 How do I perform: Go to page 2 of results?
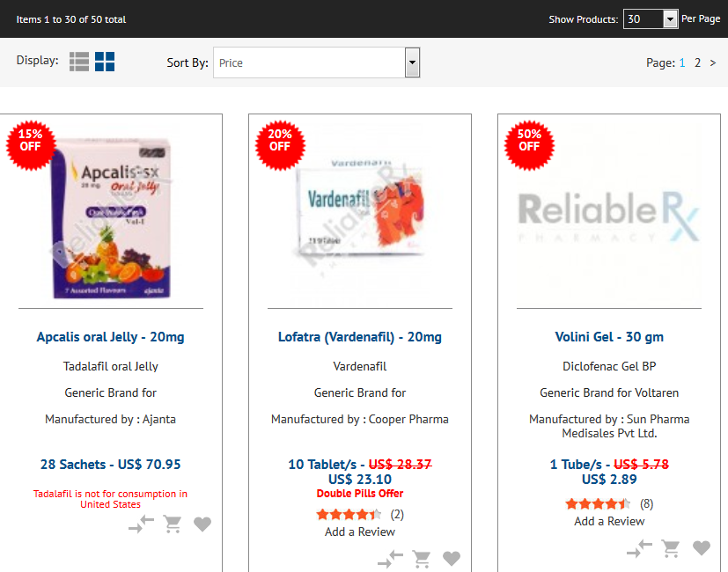pos(697,62)
